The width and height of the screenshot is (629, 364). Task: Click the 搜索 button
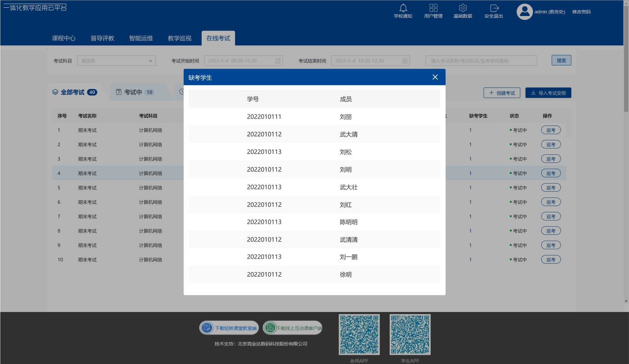pos(561,61)
